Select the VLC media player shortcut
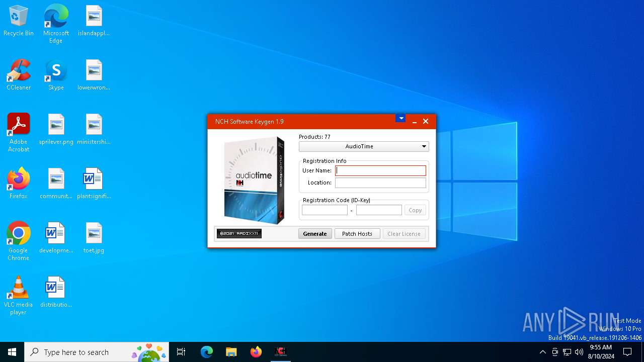This screenshot has width=644, height=362. coord(19,296)
